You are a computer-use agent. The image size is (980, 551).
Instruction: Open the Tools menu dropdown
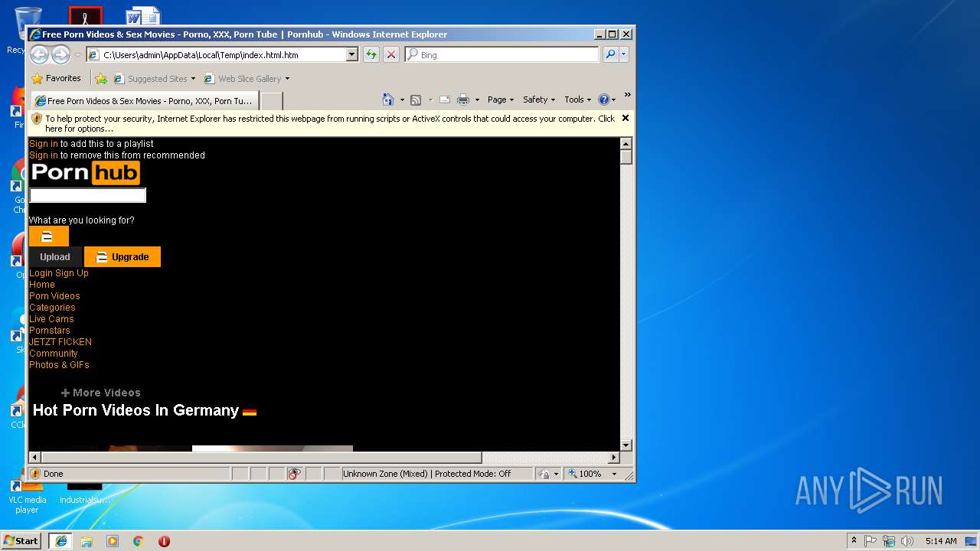point(578,99)
